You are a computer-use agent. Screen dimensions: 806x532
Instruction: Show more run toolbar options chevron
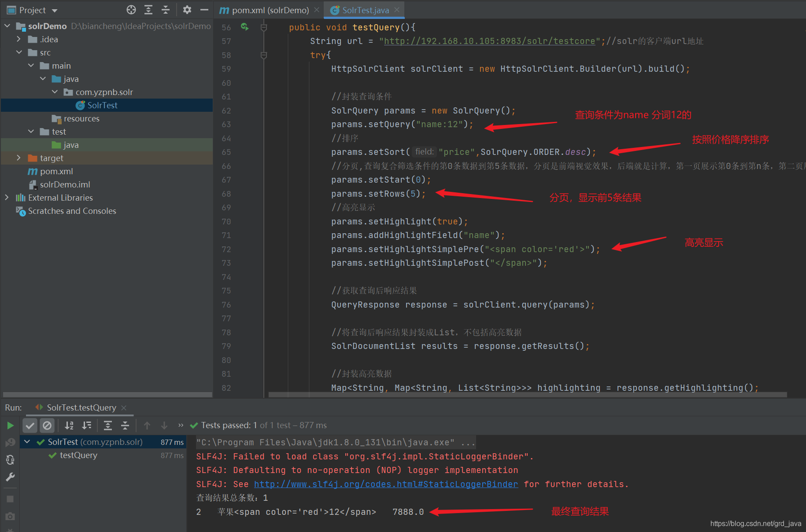pos(181,425)
